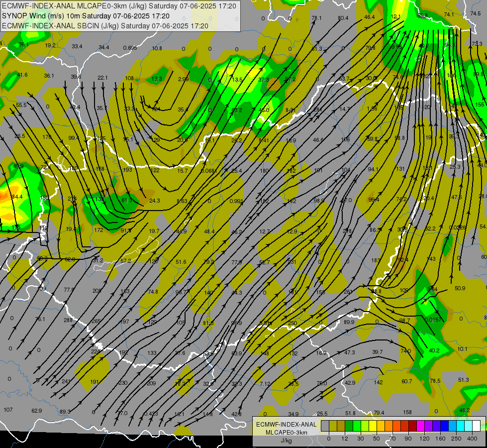Click the map value 41.6
This screenshot has width=487, height=448.
click(22, 75)
